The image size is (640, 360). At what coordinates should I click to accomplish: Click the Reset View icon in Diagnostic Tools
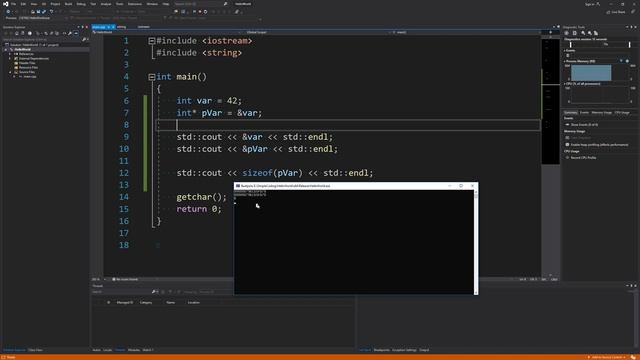pos(596,33)
